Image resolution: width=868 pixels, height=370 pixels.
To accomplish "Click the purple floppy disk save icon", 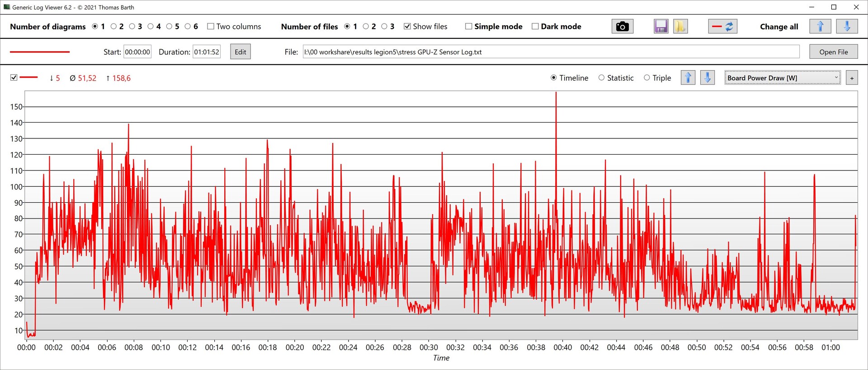I will tap(660, 27).
